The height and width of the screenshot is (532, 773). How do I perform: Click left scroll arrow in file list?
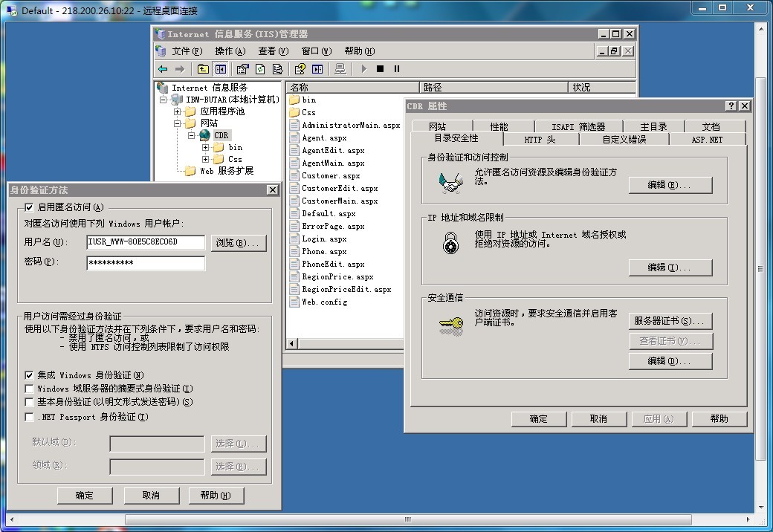(292, 343)
